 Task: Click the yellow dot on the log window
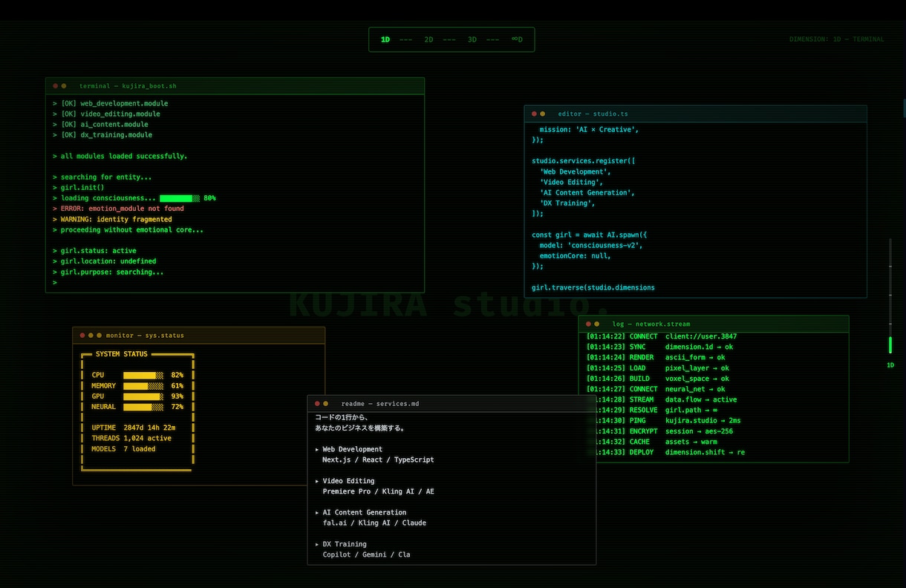[x=597, y=324]
